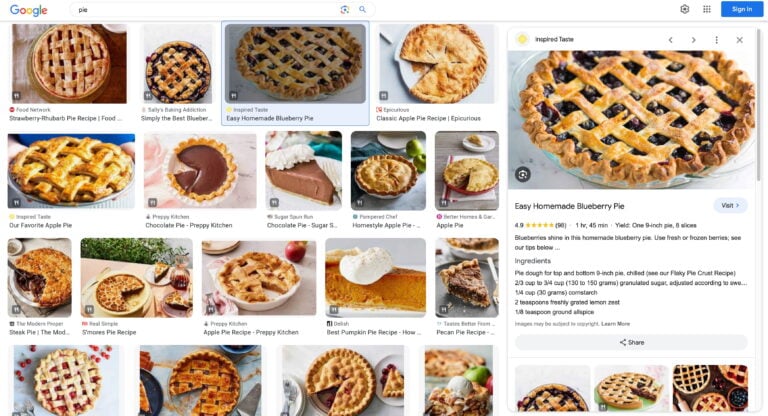Select Classic Apple Pie Epicurious result
Screen dimensions: 768x416
pos(428,119)
